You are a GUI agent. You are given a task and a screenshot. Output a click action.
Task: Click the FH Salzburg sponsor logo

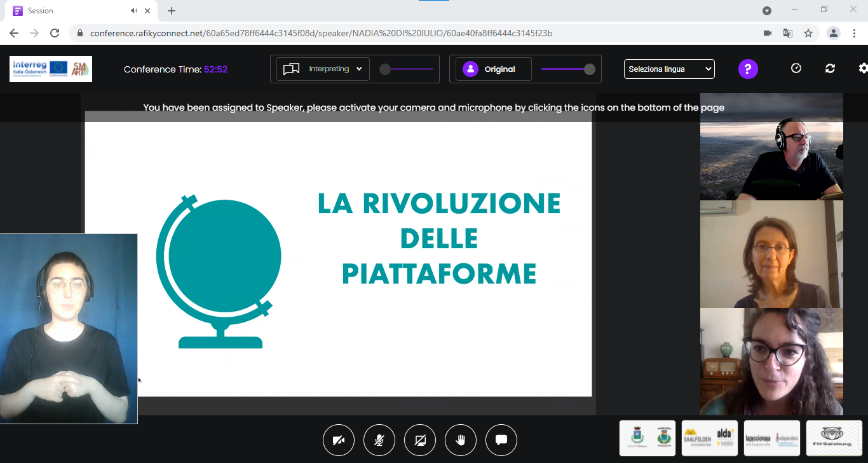(834, 438)
